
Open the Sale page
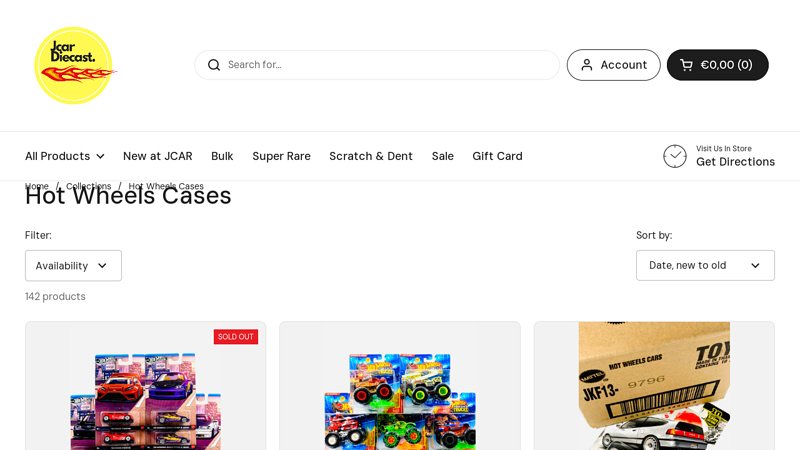(443, 156)
